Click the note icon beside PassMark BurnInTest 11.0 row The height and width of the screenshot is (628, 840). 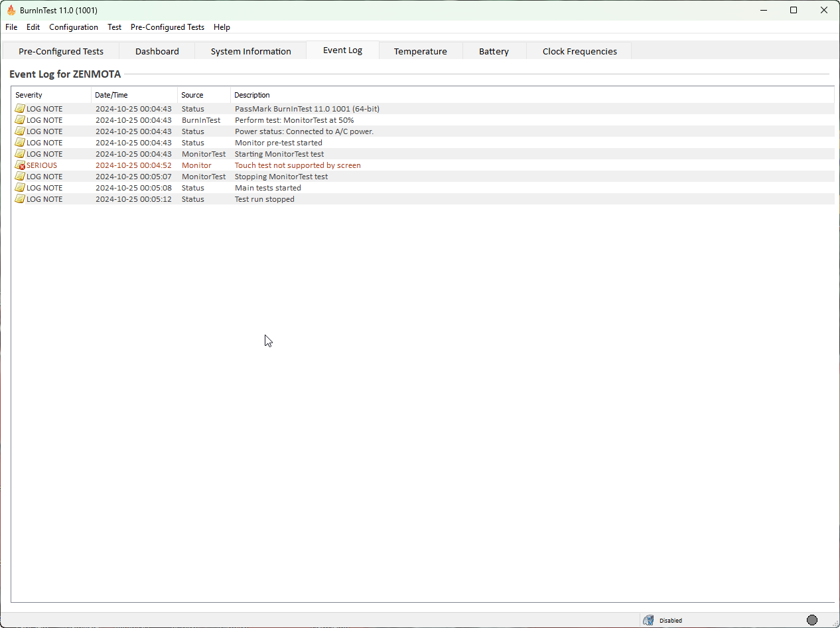point(20,109)
